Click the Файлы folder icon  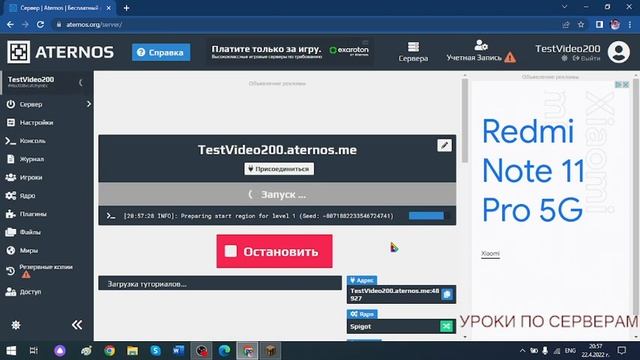(x=11, y=232)
